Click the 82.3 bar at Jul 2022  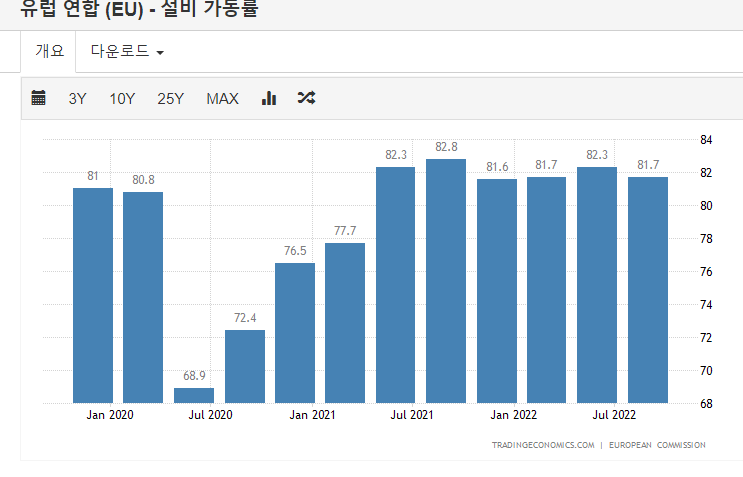point(597,285)
